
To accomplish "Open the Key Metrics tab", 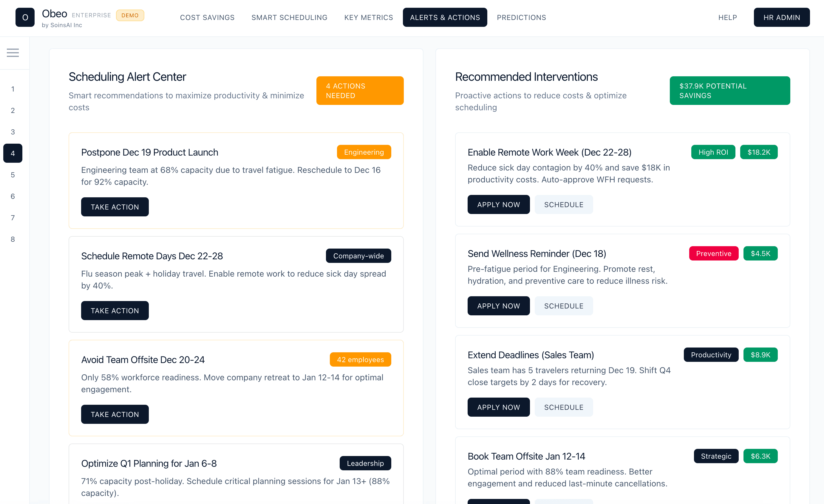I will (x=369, y=17).
